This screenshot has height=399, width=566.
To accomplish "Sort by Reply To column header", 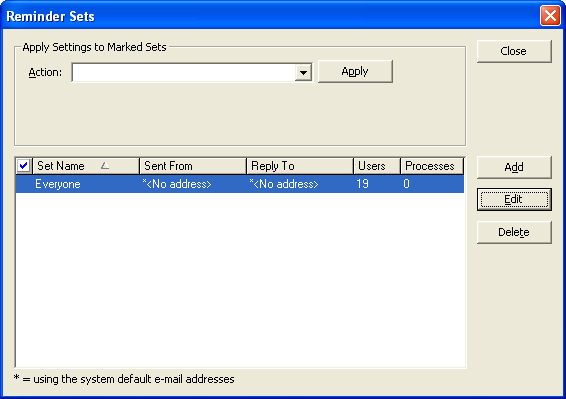I will [x=300, y=166].
